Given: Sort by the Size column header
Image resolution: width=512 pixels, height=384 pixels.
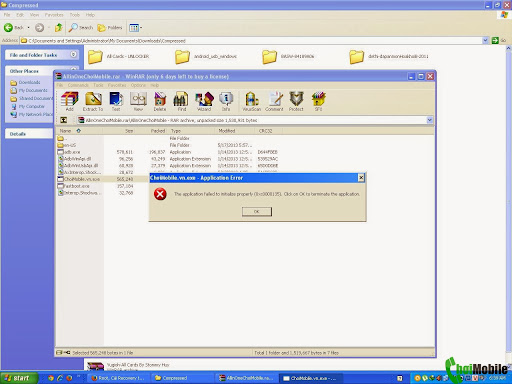Looking at the screenshot, I should pyautogui.click(x=119, y=131).
